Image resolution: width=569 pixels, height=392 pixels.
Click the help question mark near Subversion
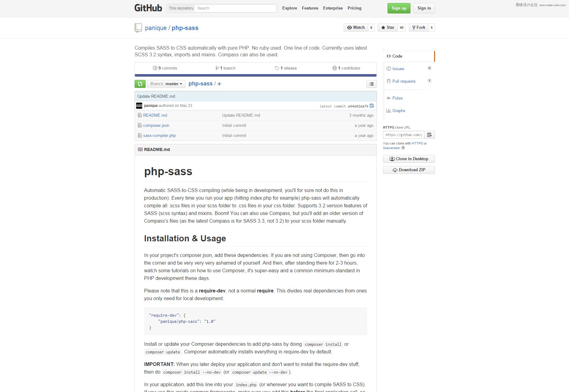(403, 148)
